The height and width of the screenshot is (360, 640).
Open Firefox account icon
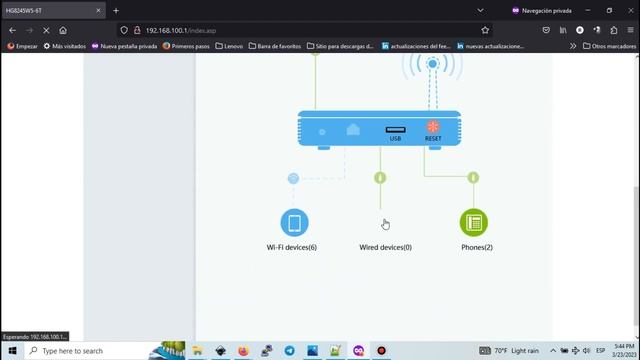click(x=580, y=30)
